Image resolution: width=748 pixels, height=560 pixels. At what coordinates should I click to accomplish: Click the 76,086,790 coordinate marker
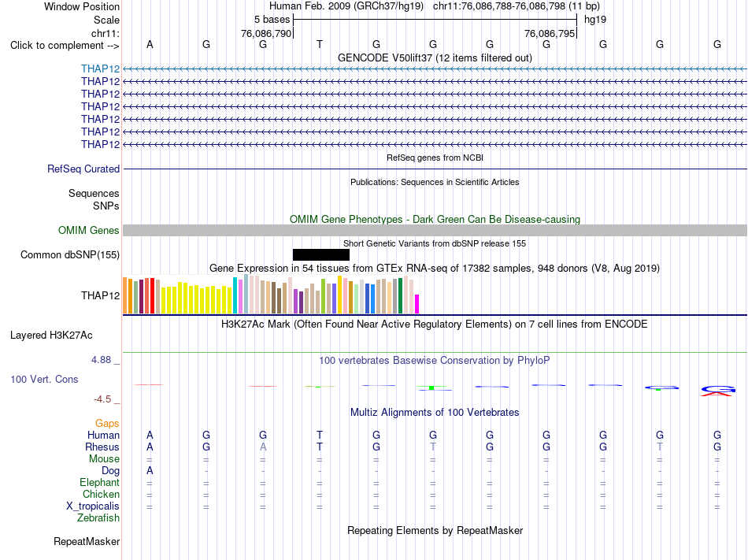(x=266, y=33)
